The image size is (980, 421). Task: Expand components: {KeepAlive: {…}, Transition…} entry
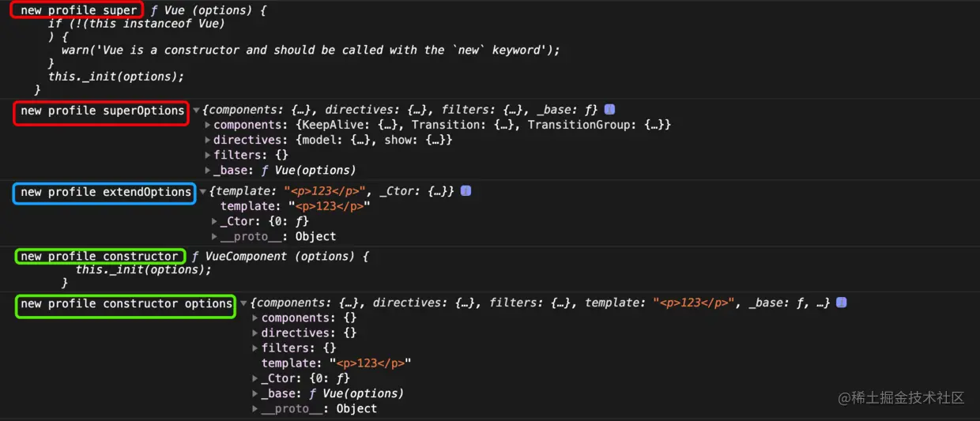[208, 125]
